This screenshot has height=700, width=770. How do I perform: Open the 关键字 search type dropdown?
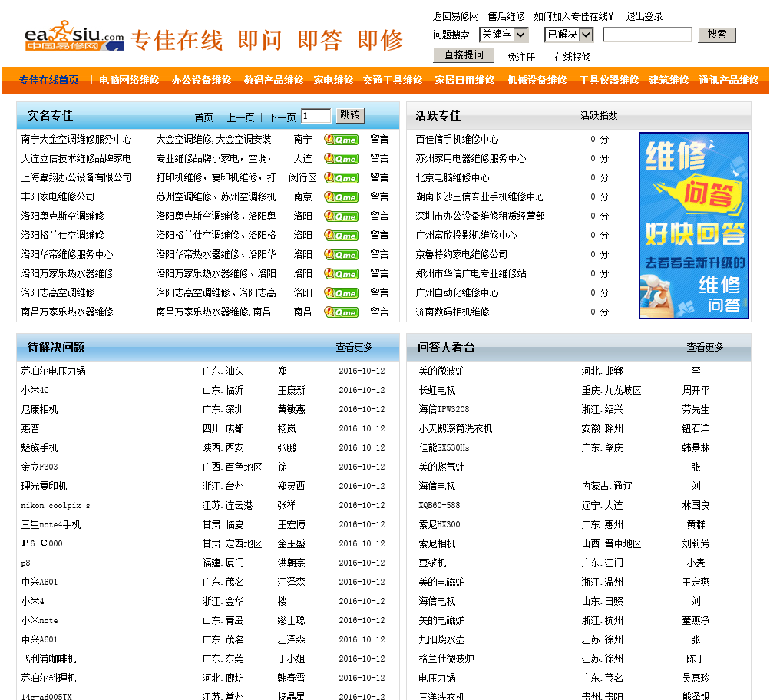pos(504,35)
